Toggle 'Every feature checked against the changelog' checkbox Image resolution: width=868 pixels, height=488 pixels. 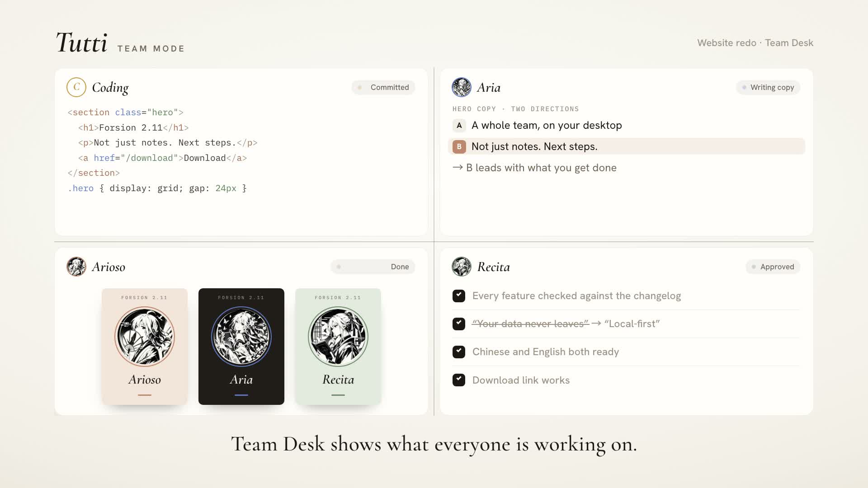pyautogui.click(x=459, y=296)
